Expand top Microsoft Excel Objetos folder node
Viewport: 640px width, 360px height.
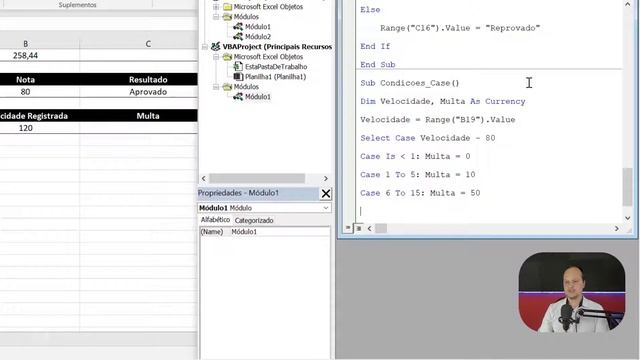[216, 7]
